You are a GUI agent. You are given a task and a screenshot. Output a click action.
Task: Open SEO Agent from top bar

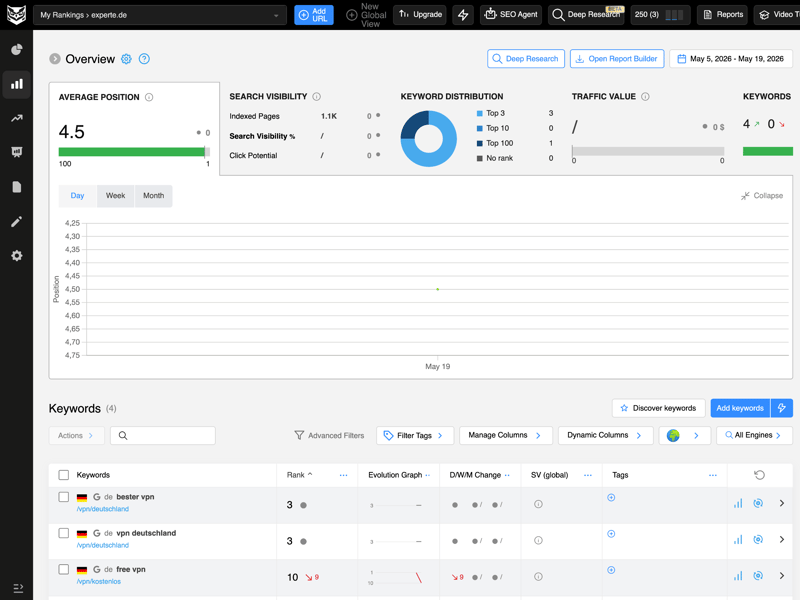click(511, 15)
